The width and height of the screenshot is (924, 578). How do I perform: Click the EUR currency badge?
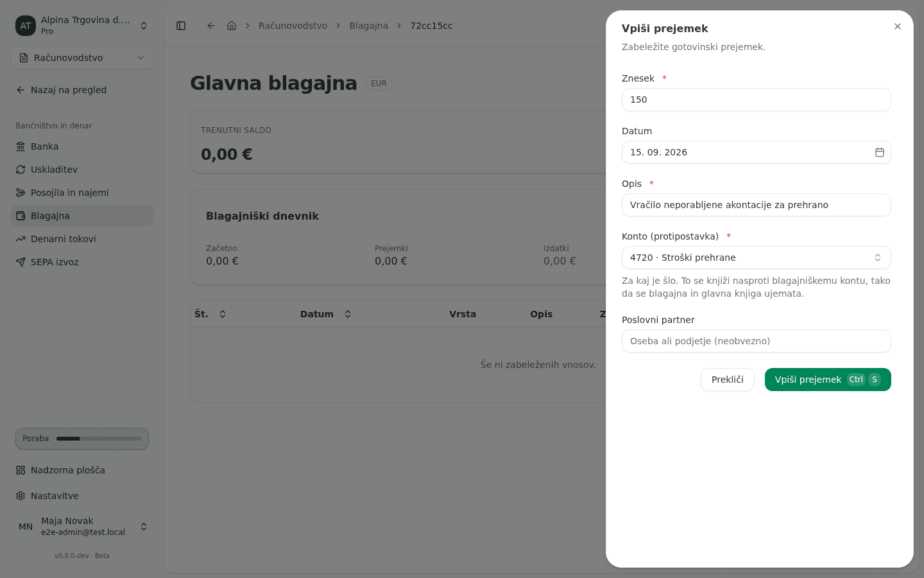[x=379, y=83]
